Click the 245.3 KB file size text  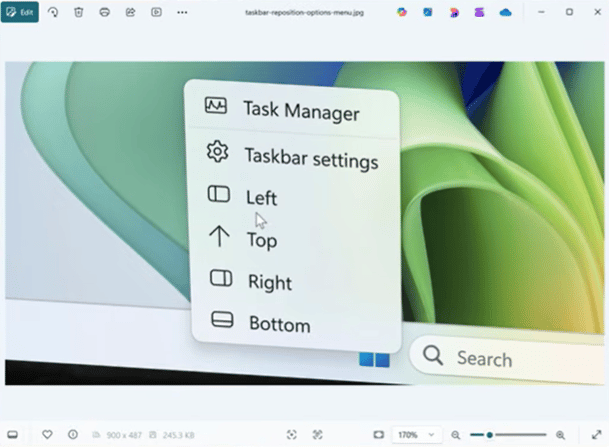(178, 435)
